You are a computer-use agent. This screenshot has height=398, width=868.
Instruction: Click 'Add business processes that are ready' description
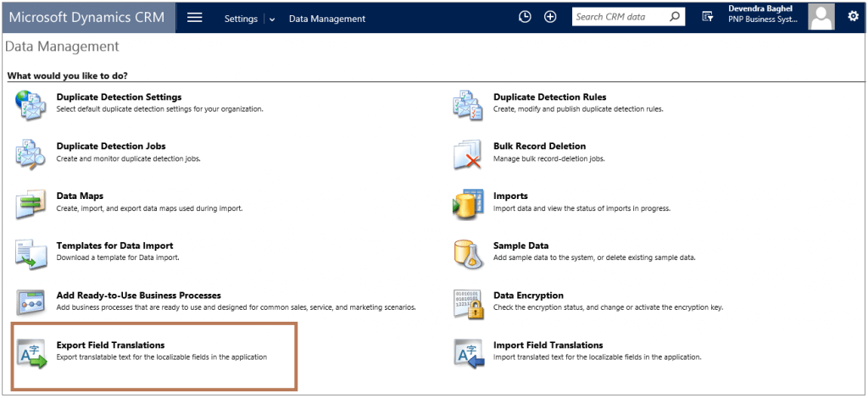(x=236, y=308)
